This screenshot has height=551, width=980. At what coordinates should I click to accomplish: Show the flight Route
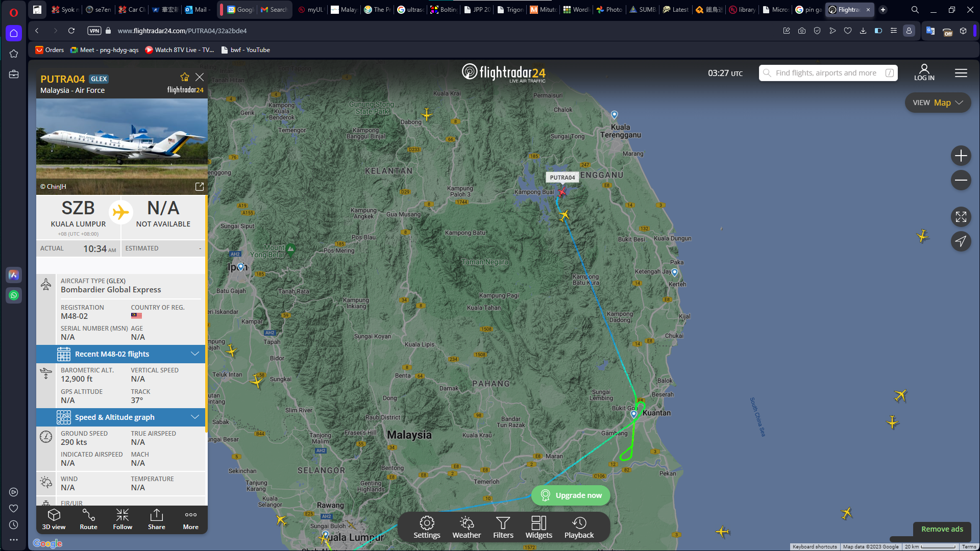click(x=88, y=519)
